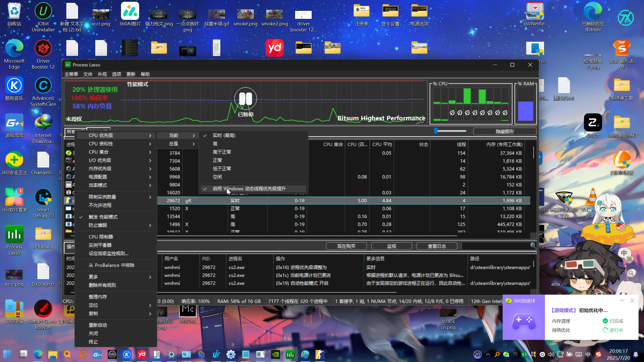Click the 查看日志 button

(x=437, y=246)
